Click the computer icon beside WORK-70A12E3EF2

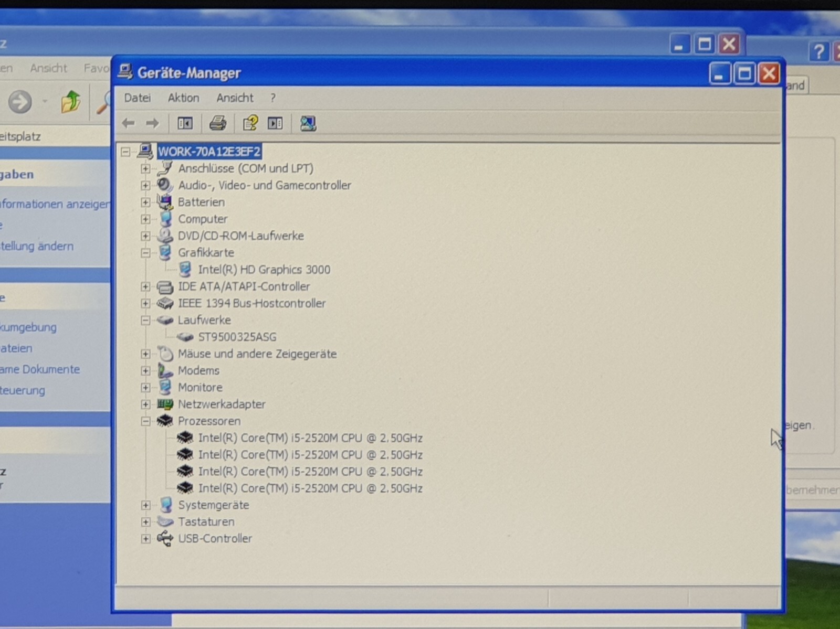tap(145, 152)
